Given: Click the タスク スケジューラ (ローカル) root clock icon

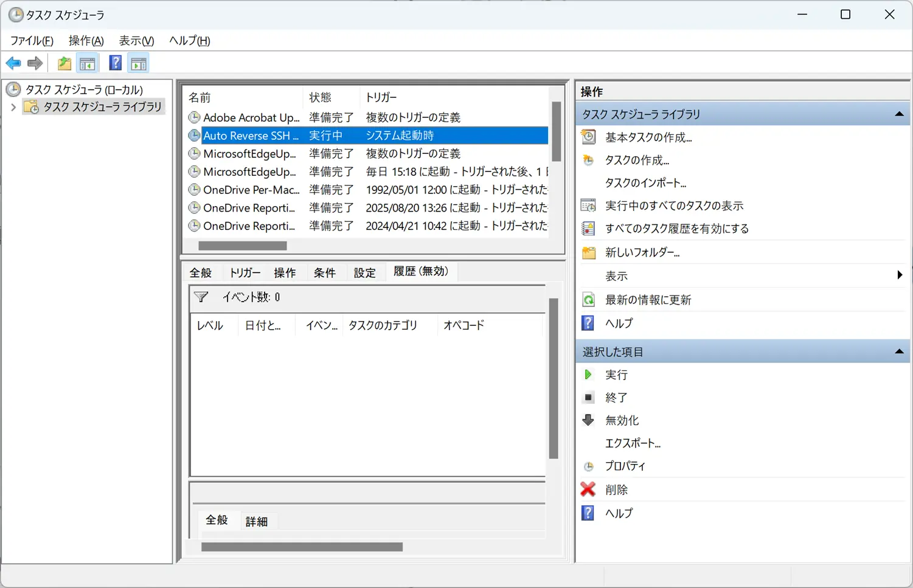Looking at the screenshot, I should coord(13,89).
